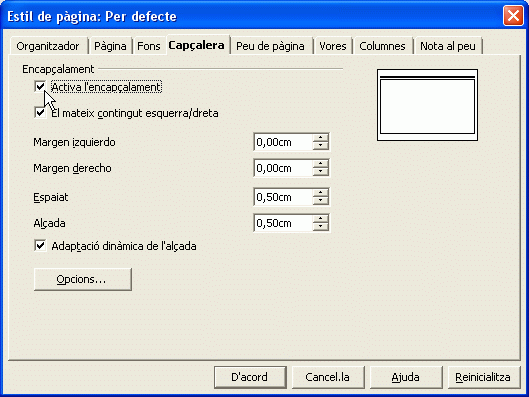Select the Organitzador tab
This screenshot has width=529, height=397.
coord(48,46)
